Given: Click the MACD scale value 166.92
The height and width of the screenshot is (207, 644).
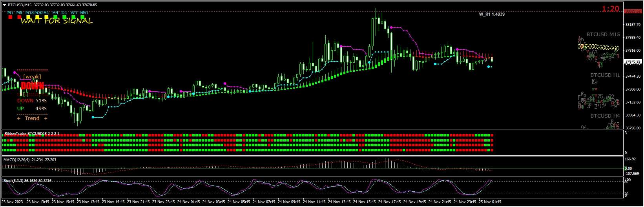Looking at the screenshot, I should [x=631, y=159].
